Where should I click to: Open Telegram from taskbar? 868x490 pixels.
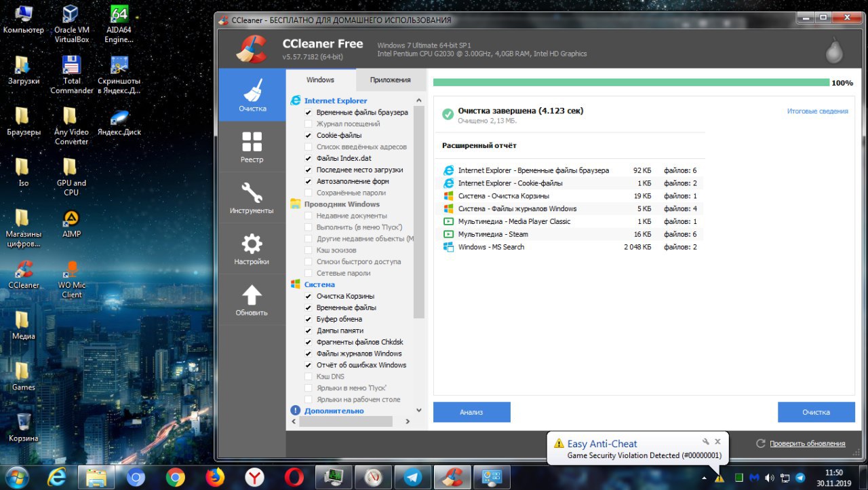click(x=412, y=478)
